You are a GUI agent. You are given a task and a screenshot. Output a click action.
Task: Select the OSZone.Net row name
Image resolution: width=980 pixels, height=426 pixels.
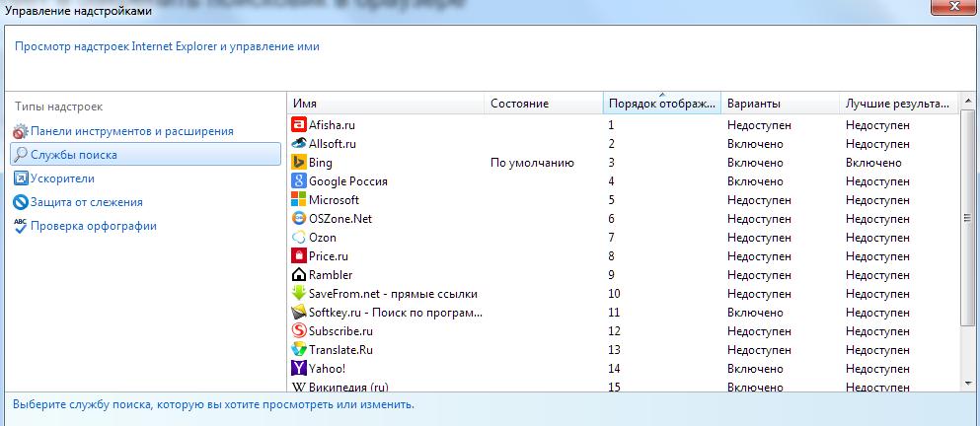pyautogui.click(x=340, y=219)
